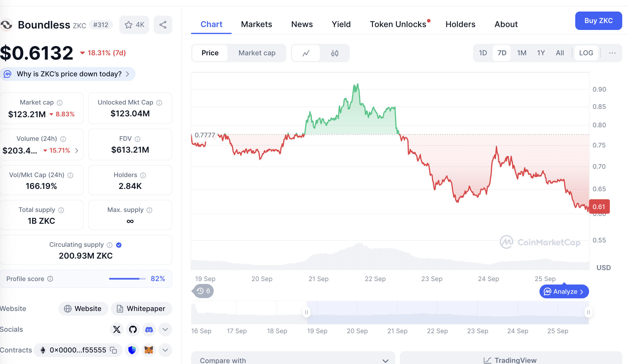The width and height of the screenshot is (628, 364).
Task: Switch to the line chart icon
Action: click(x=306, y=53)
